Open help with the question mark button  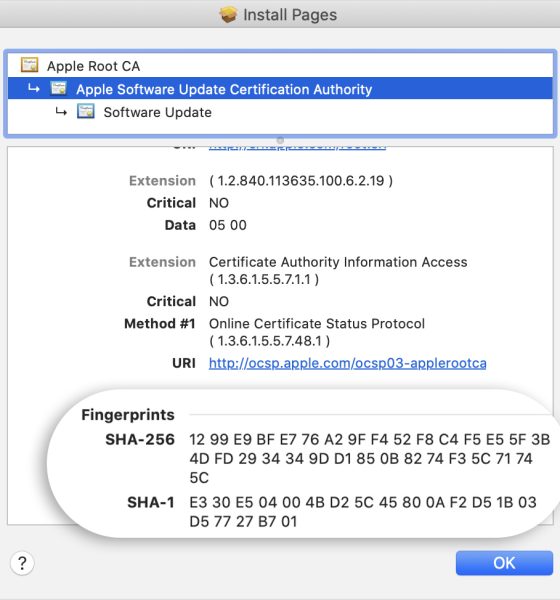(x=22, y=563)
